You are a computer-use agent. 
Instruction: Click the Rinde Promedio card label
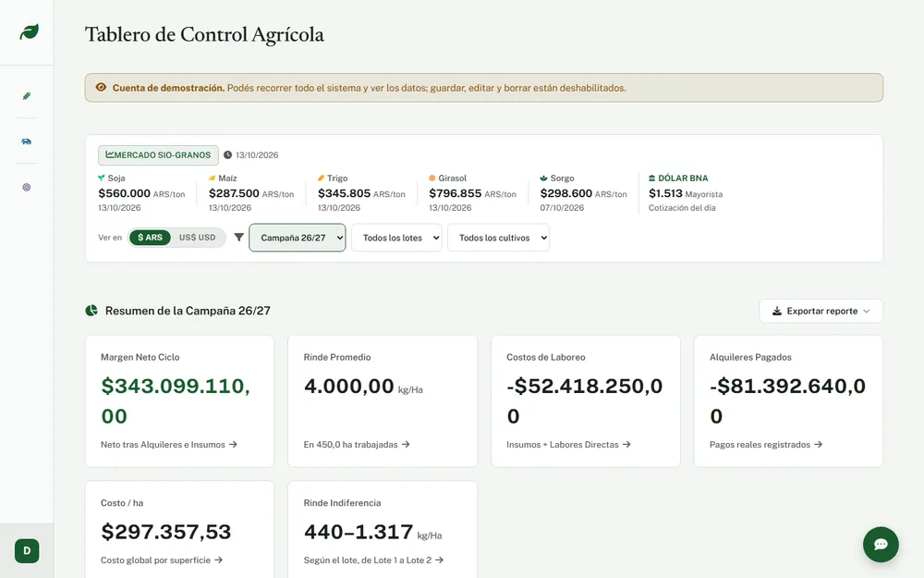337,357
